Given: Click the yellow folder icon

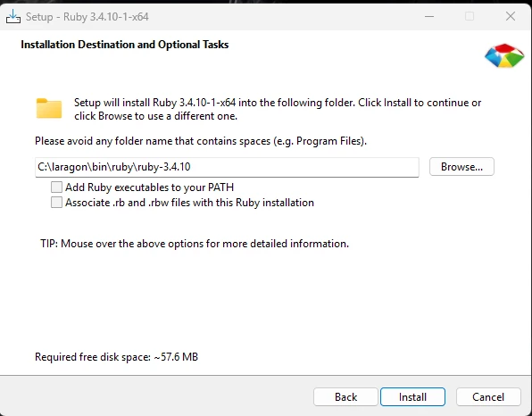Looking at the screenshot, I should point(49,109).
